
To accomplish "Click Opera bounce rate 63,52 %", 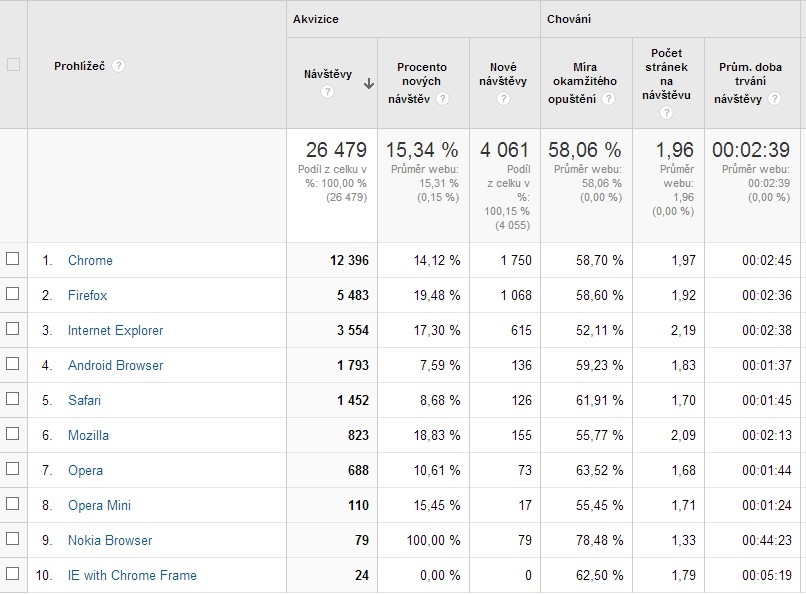I will click(x=599, y=471).
